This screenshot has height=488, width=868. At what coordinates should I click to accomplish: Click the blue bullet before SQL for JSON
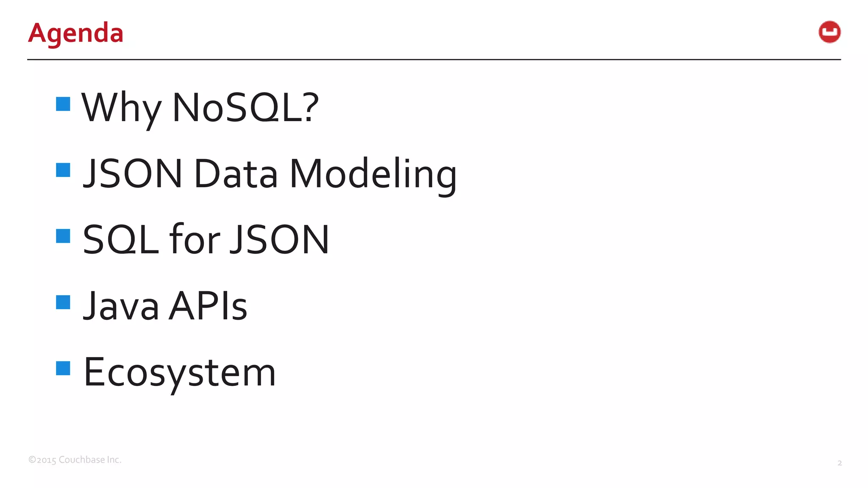point(63,236)
